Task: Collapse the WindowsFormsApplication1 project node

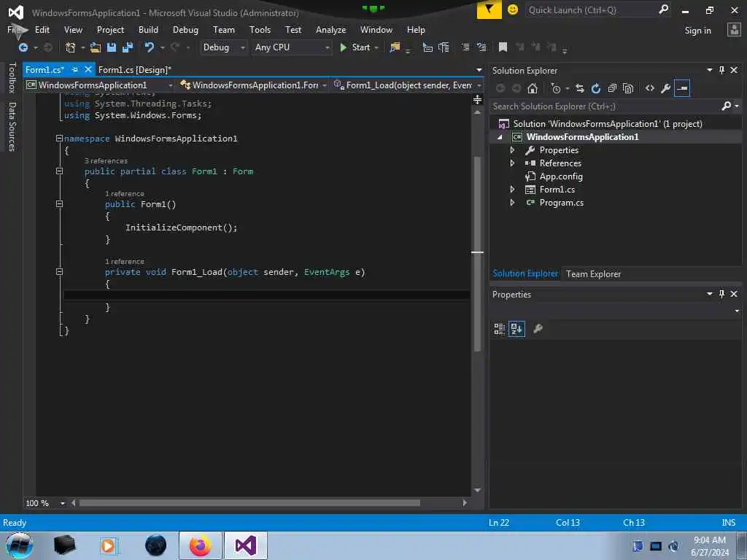Action: [x=500, y=137]
